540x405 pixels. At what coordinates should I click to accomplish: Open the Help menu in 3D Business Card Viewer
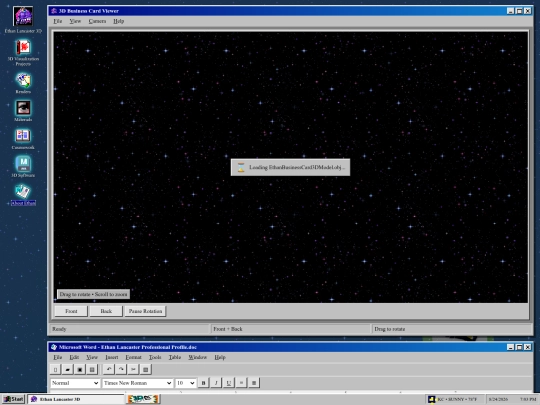(118, 21)
